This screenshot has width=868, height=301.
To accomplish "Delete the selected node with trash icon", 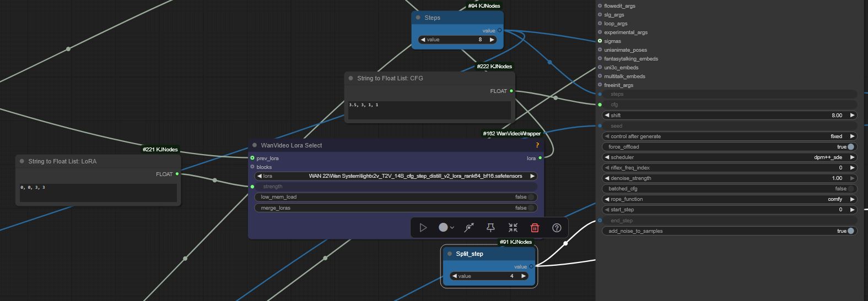I will [535, 228].
